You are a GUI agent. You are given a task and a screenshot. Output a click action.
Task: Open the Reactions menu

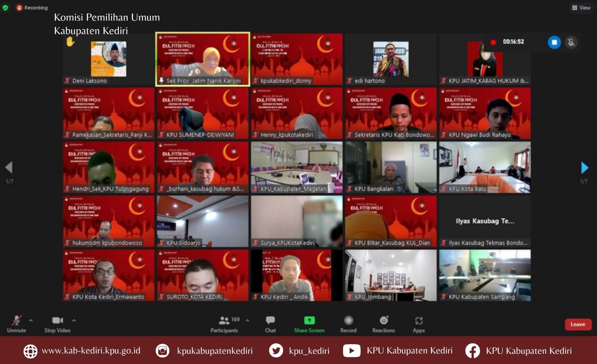pyautogui.click(x=383, y=324)
